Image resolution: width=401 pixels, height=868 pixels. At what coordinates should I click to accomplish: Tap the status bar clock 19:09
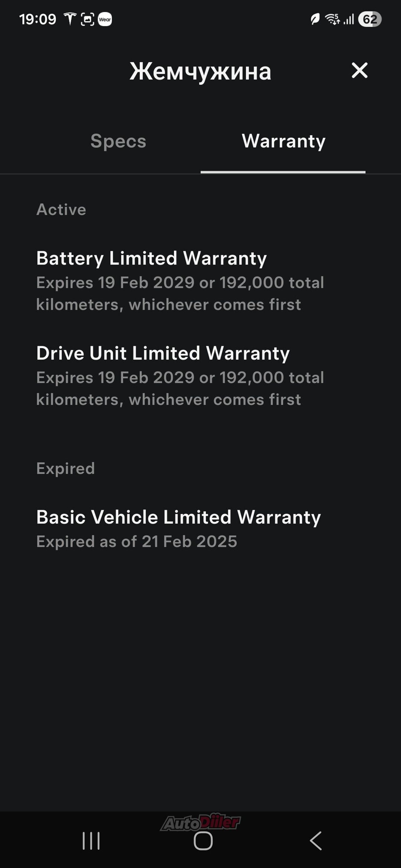(x=37, y=19)
